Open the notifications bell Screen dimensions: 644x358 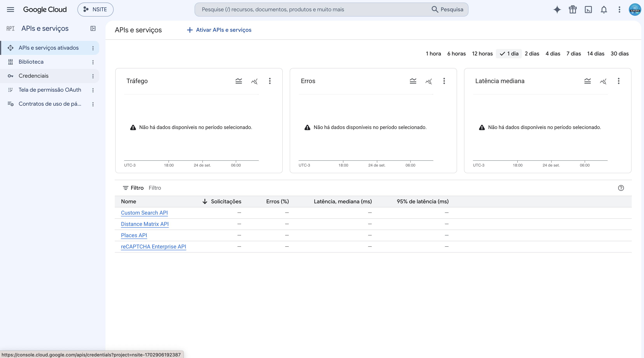click(x=604, y=10)
